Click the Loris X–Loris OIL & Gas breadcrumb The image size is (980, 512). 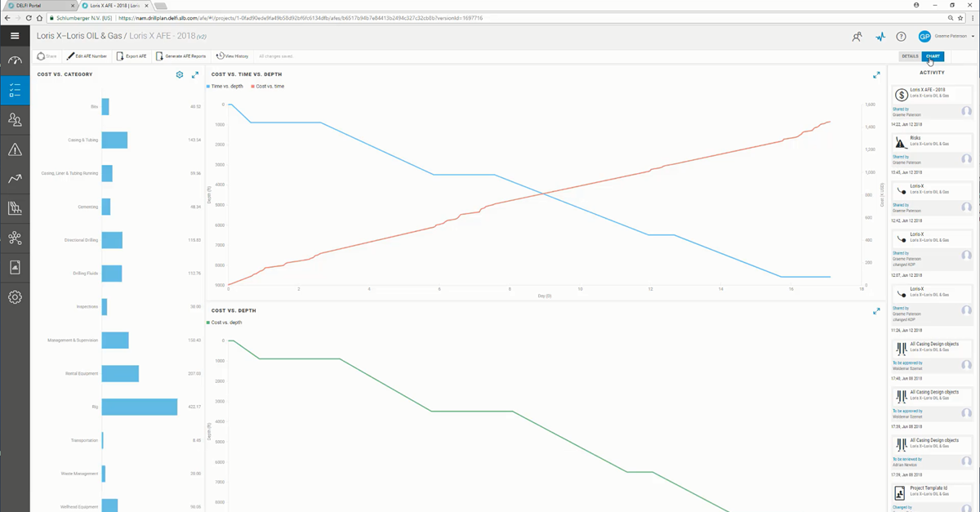pos(81,36)
